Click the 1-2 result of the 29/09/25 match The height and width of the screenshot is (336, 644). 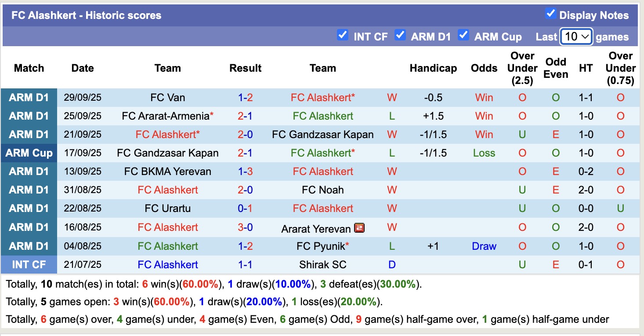pos(245,97)
